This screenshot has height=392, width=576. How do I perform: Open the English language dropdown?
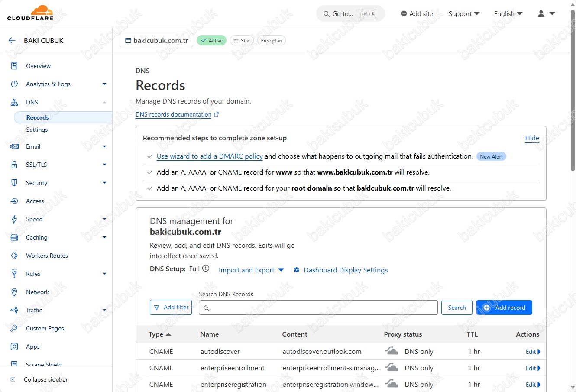(x=508, y=13)
